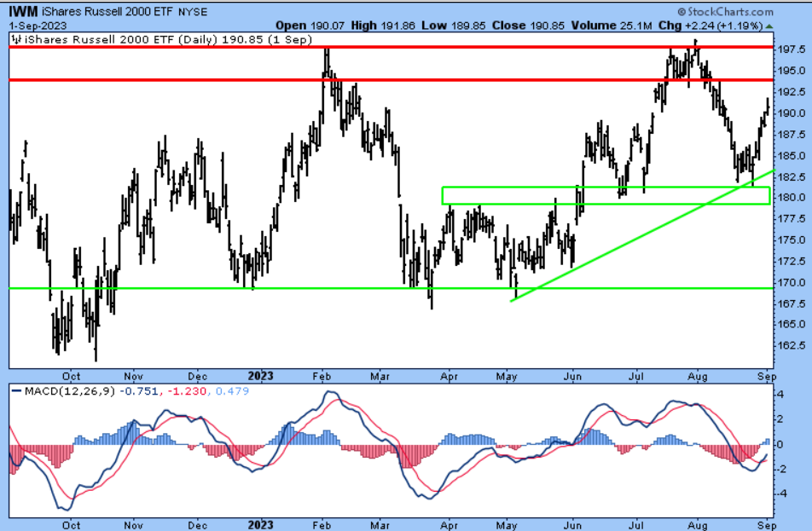The image size is (812, 531).
Task: Click the MACD axis label 4
Action: tap(780, 395)
